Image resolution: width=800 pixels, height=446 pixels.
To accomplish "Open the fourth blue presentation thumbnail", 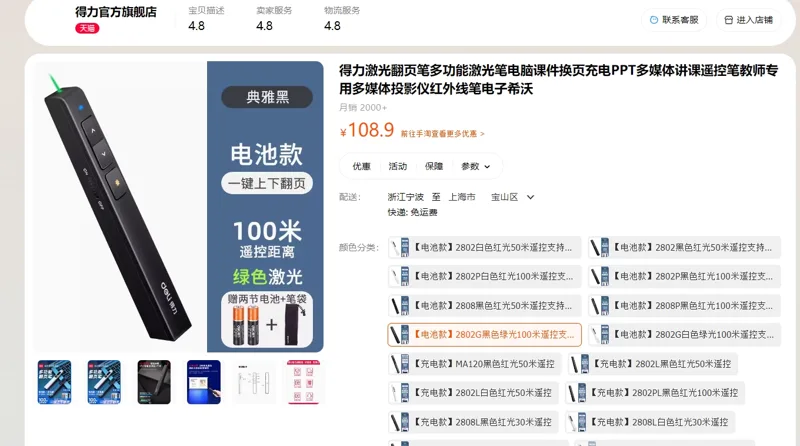I will [x=204, y=382].
